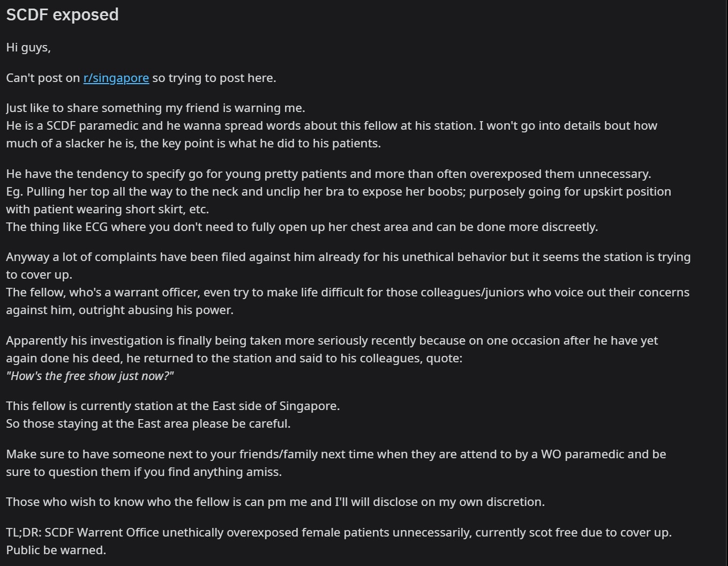Click the paragraph starting 'Make sure to have someone'
728x566 pixels.
pyautogui.click(x=336, y=463)
